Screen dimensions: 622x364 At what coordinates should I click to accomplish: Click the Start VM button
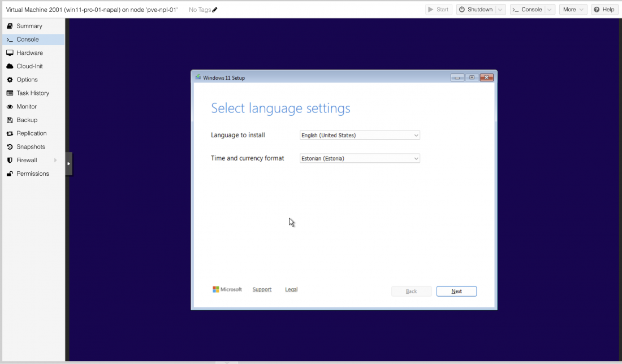coord(438,10)
